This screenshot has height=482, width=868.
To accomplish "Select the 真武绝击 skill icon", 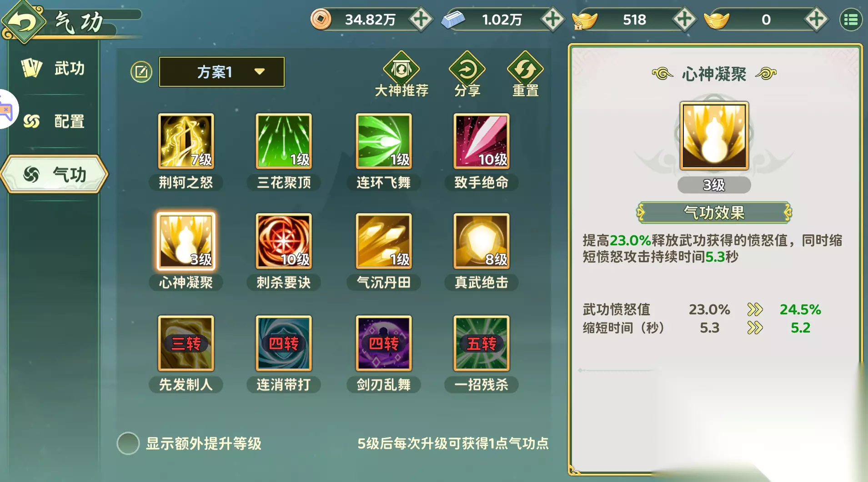I will pyautogui.click(x=482, y=241).
